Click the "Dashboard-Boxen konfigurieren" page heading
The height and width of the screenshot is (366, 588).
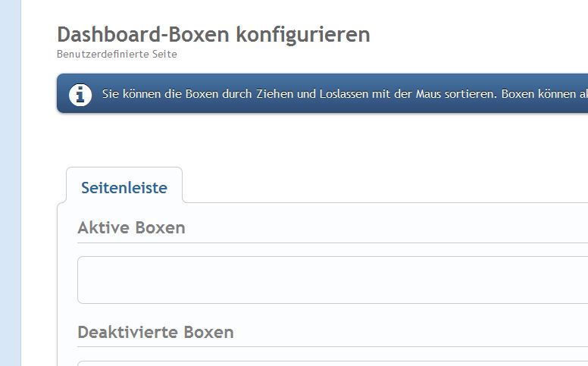pos(213,35)
